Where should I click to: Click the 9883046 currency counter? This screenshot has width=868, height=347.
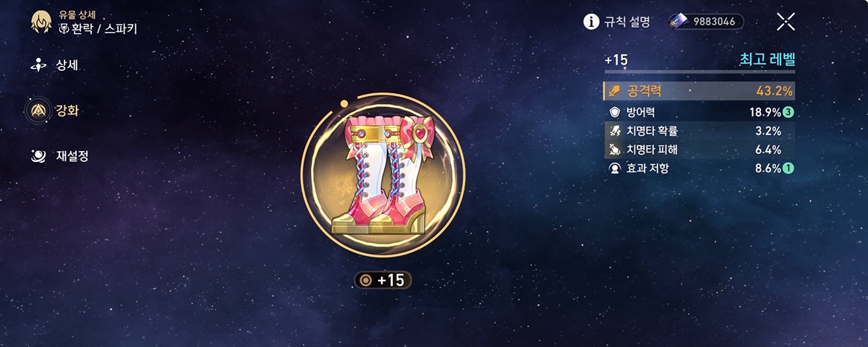(706, 22)
